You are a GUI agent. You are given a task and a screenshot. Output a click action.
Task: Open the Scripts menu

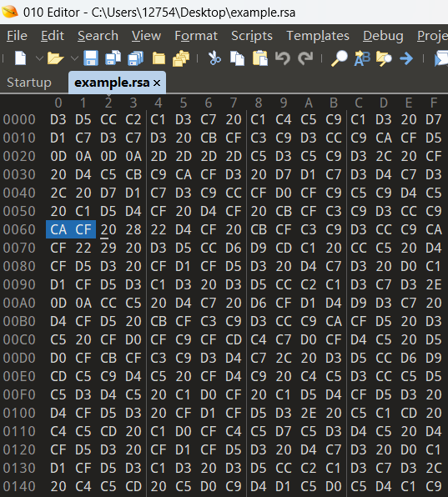(252, 36)
